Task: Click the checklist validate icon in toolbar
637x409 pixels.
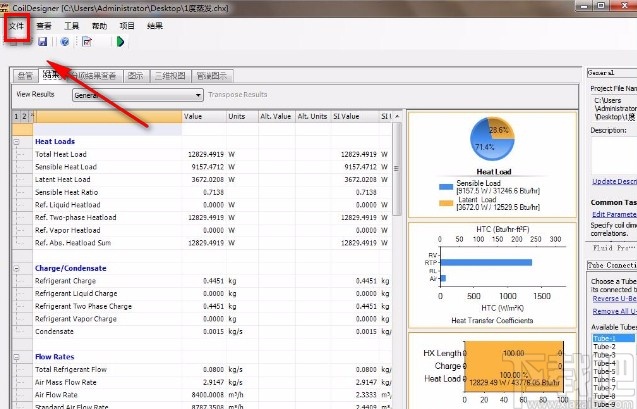Action: (x=87, y=41)
